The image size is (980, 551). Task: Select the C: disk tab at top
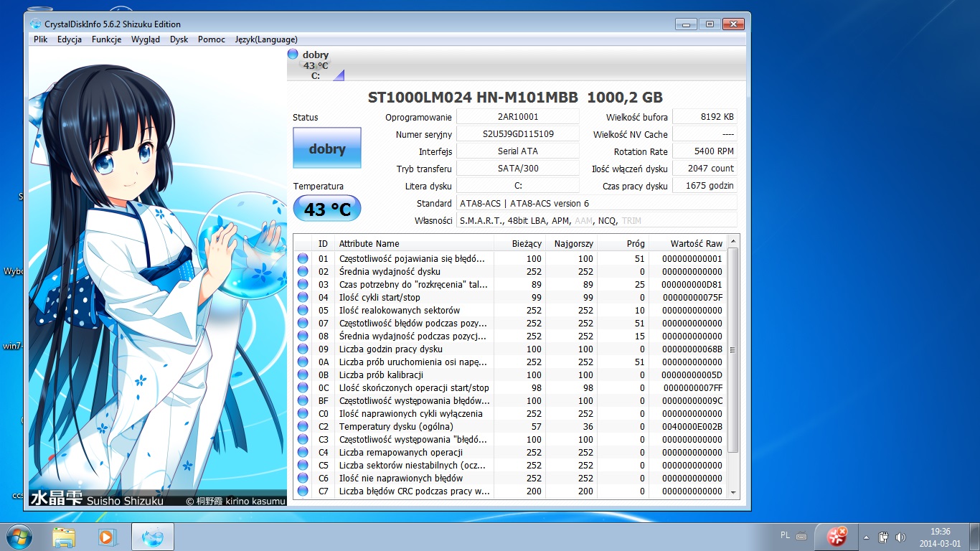[316, 65]
